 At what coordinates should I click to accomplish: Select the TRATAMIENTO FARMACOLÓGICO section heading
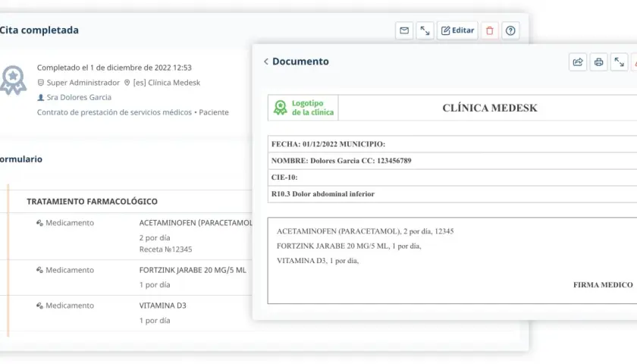(x=93, y=202)
